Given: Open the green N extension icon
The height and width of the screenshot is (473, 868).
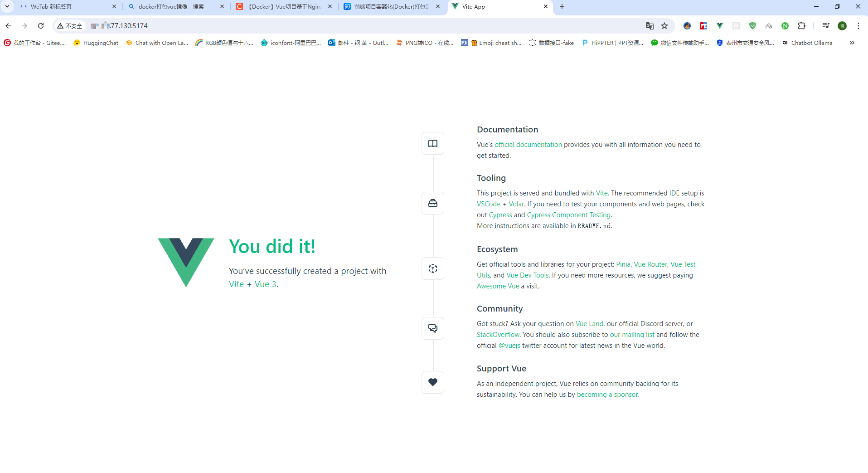Looking at the screenshot, I should click(x=785, y=26).
